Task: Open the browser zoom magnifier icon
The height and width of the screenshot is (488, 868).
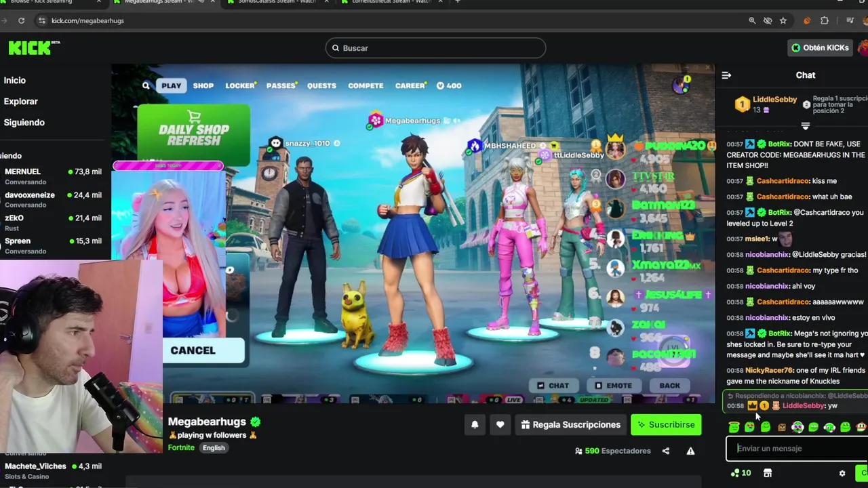Action: point(752,20)
